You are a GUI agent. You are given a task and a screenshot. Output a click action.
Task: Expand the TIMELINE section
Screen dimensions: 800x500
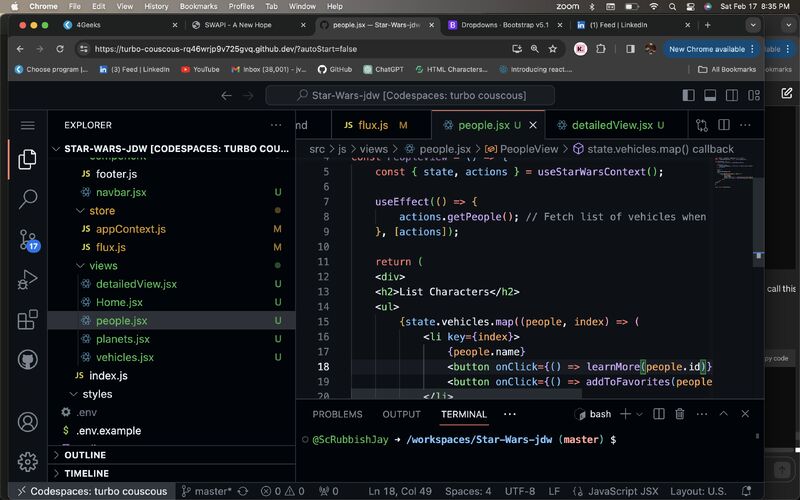86,473
